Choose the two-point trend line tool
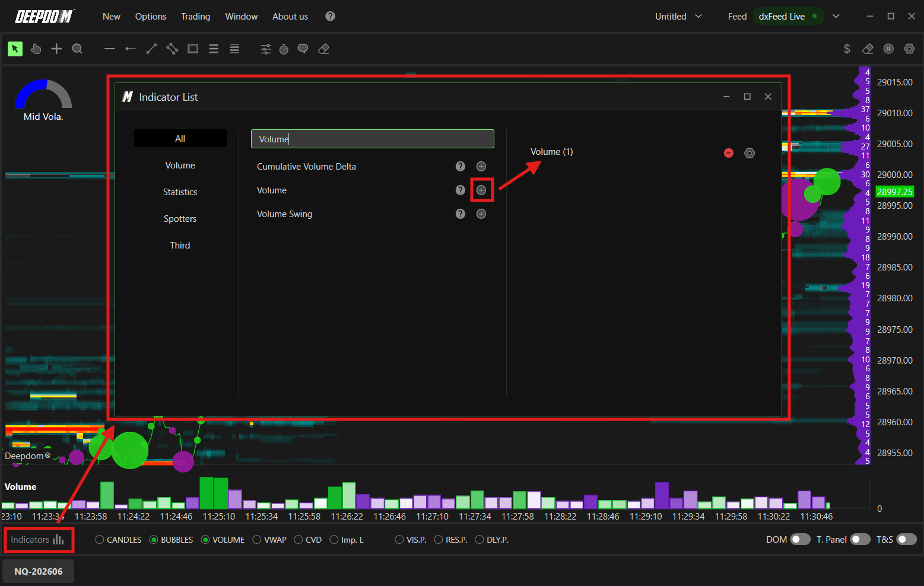924x586 pixels. click(151, 49)
